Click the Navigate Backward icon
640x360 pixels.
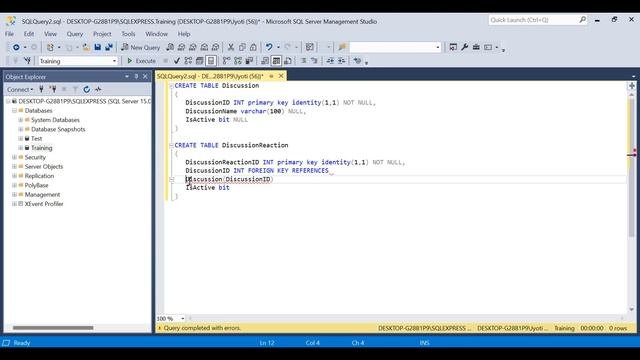[x=16, y=47]
